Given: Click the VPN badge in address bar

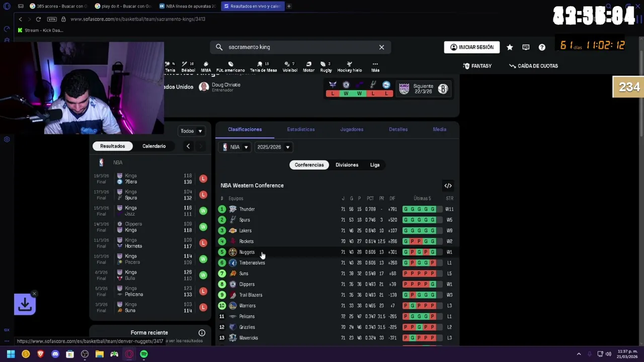Looking at the screenshot, I should (x=52, y=19).
